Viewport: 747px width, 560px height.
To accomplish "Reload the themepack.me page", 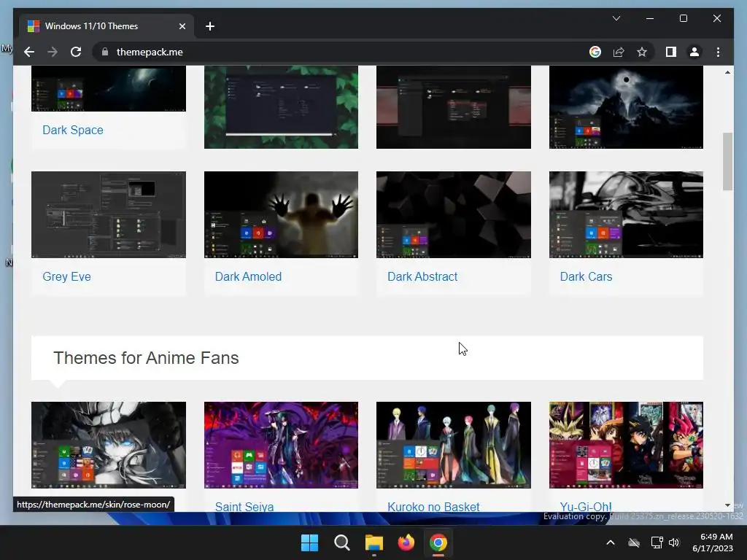I will click(x=76, y=52).
